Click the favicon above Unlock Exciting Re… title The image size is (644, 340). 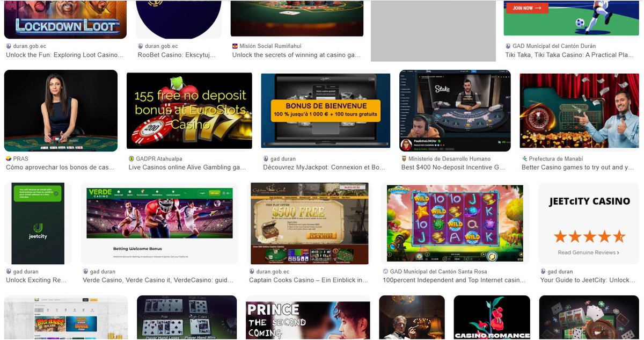tap(9, 272)
